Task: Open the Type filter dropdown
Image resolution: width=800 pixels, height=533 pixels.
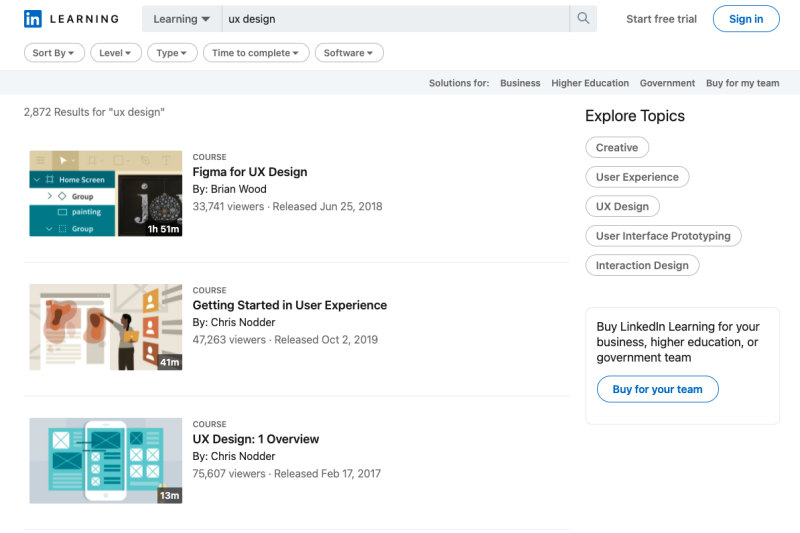Action: coord(172,53)
